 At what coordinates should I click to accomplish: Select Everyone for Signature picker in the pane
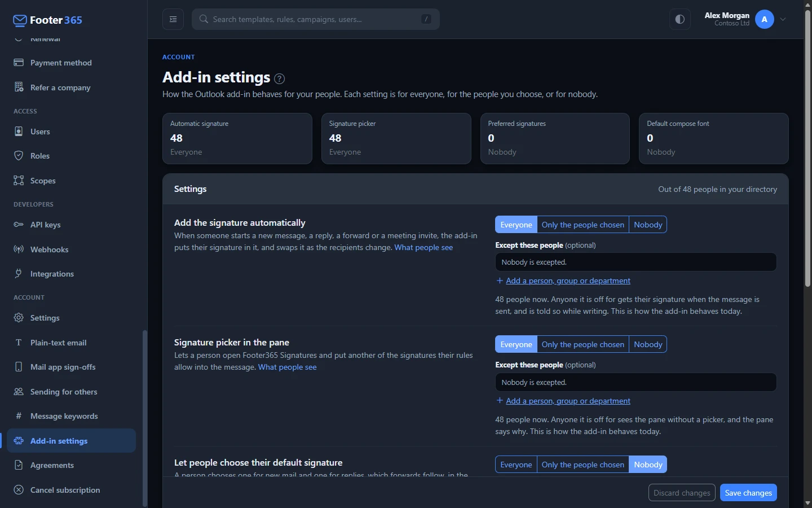tap(516, 344)
